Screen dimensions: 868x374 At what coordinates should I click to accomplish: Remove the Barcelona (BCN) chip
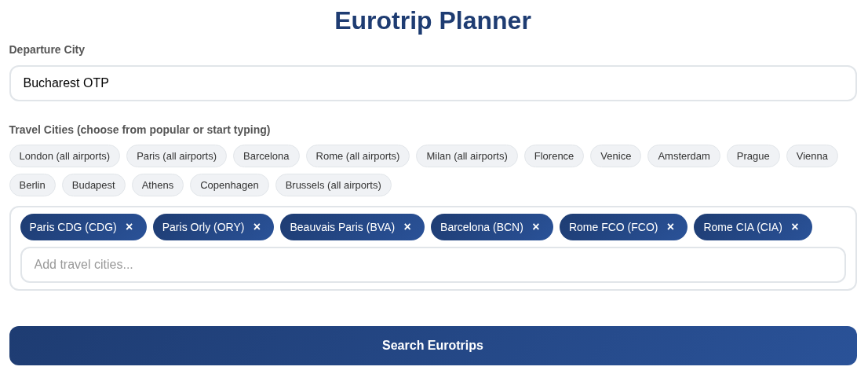536,227
